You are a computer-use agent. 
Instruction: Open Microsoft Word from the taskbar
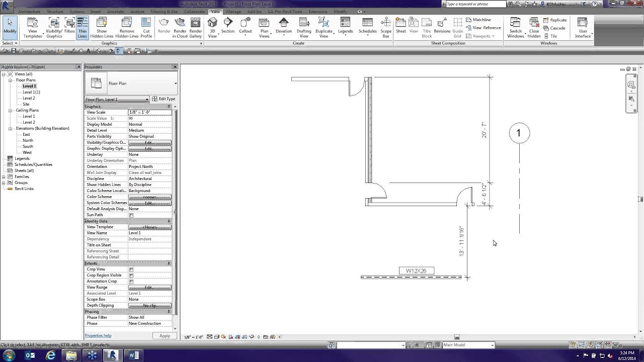(133, 355)
